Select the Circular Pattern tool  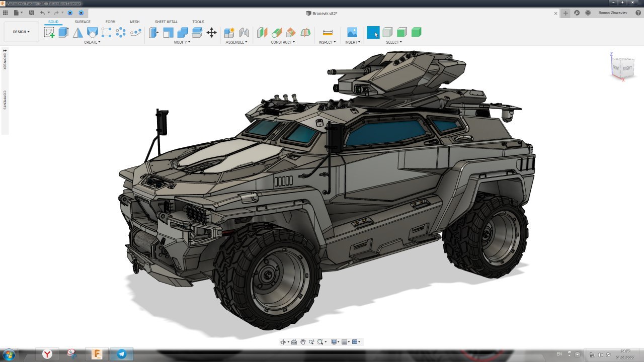click(121, 33)
